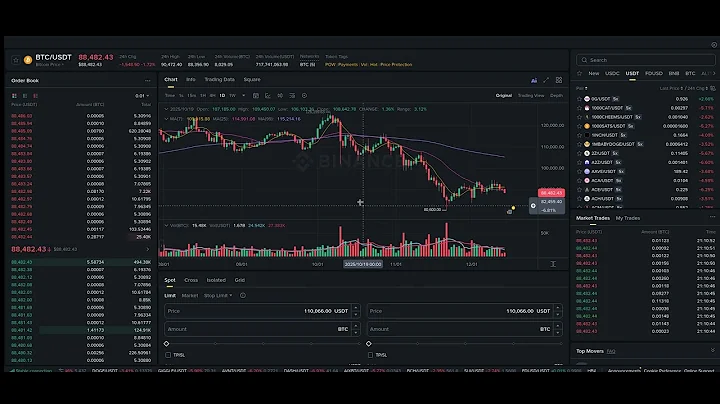Click the Bitcoin coin logo

point(28,60)
